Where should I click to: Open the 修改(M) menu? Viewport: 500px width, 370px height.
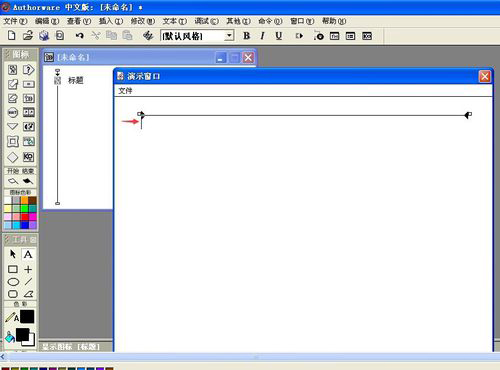pos(143,21)
